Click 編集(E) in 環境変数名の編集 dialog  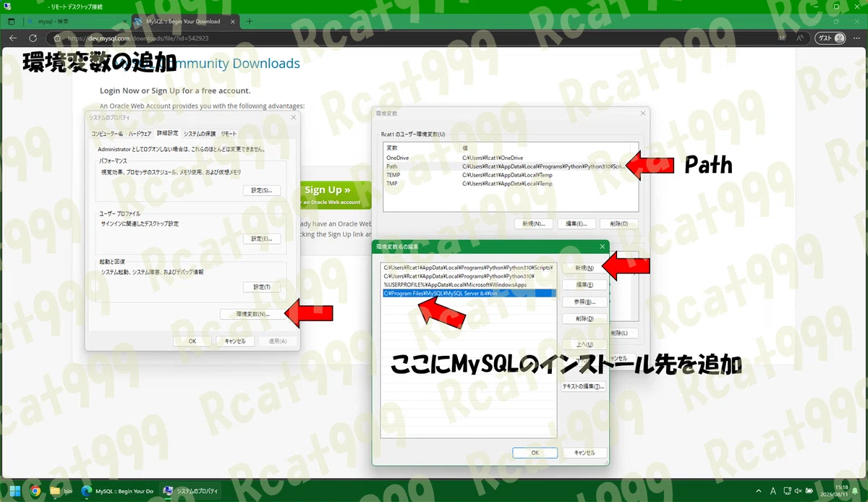coord(584,284)
